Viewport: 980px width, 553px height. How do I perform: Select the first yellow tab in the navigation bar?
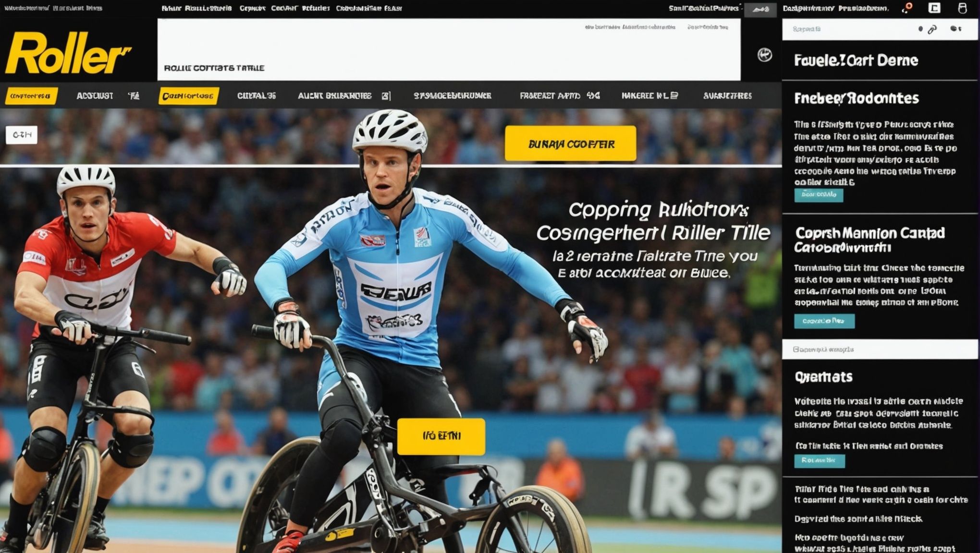click(31, 96)
